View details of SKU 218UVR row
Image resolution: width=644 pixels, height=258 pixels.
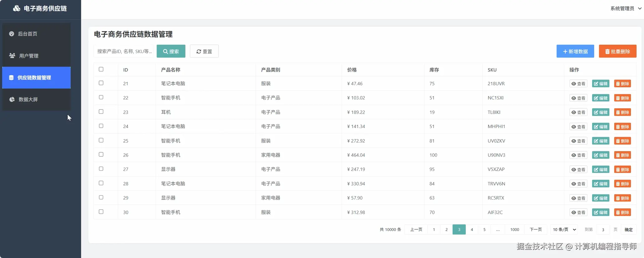(578, 84)
